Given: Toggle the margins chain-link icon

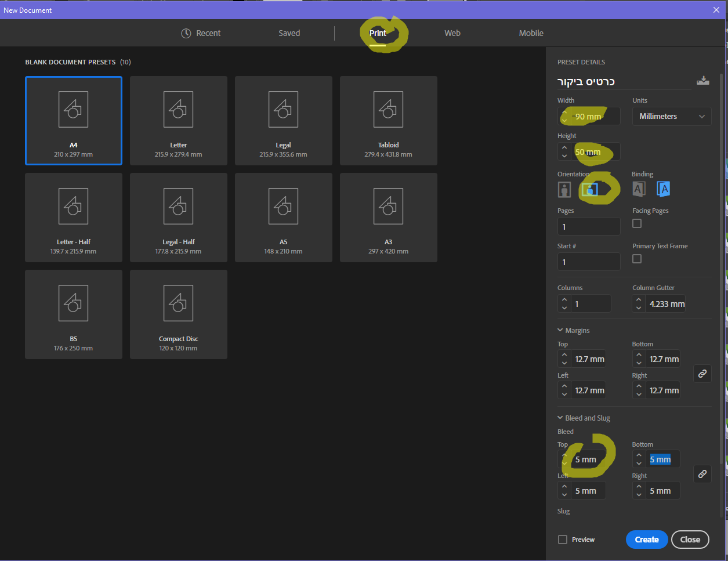Looking at the screenshot, I should click(x=702, y=374).
